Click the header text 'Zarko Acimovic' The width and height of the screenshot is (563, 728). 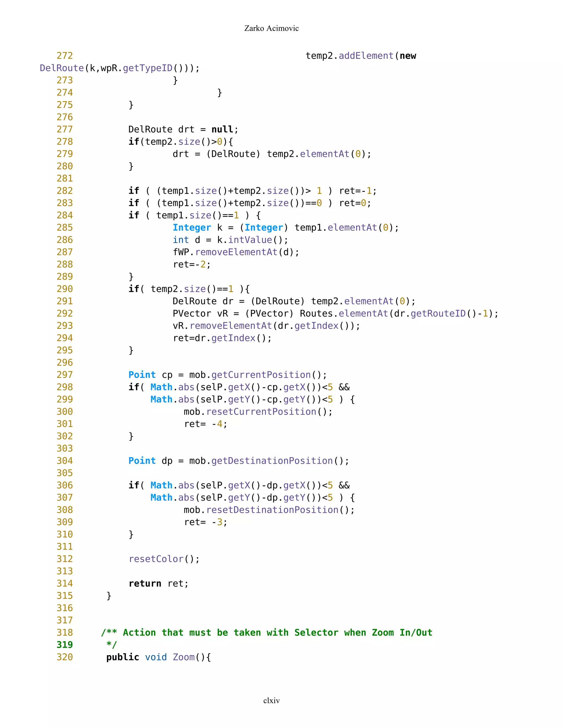(271, 28)
